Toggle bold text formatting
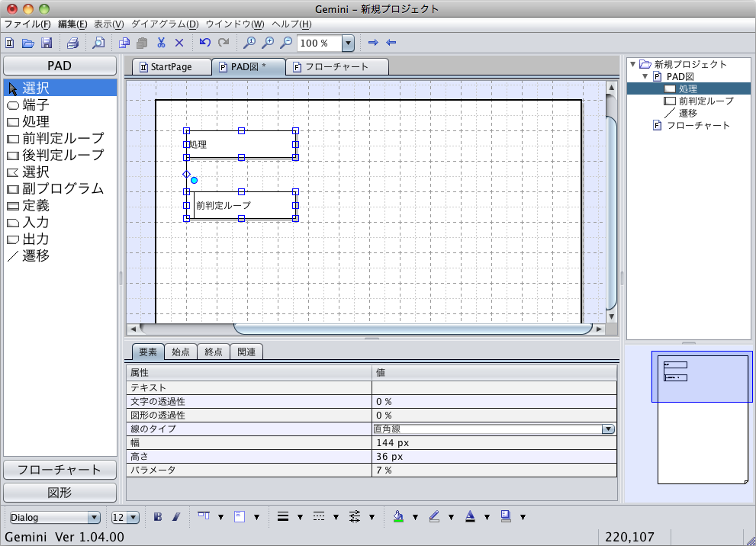The height and width of the screenshot is (546, 756). coord(158,517)
